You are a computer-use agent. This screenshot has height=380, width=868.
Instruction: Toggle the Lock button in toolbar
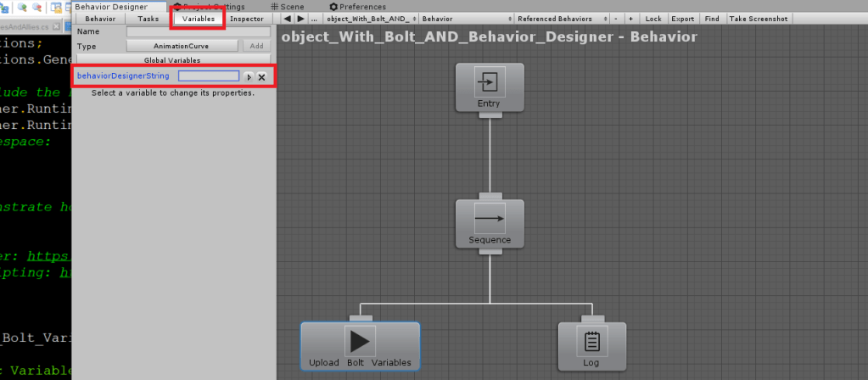point(652,19)
